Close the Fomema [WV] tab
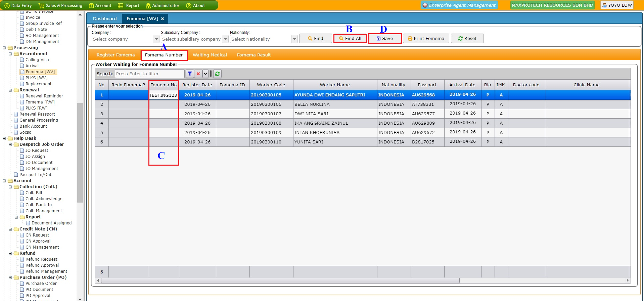 click(x=163, y=19)
